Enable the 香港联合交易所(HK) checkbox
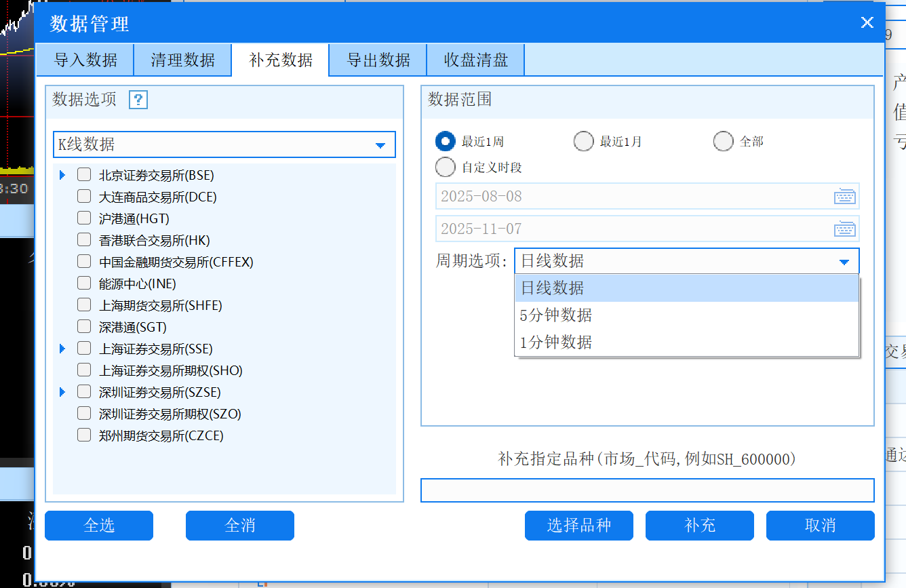 coord(84,240)
